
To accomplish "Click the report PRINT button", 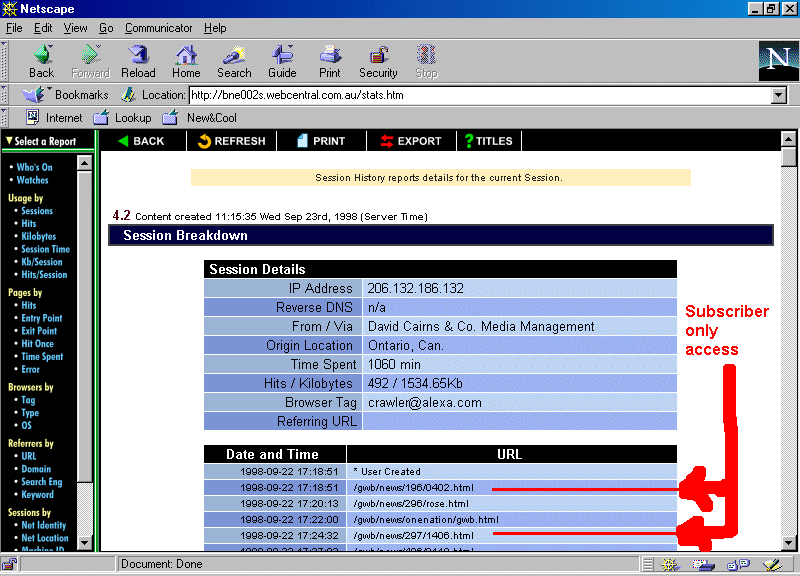I will (321, 141).
